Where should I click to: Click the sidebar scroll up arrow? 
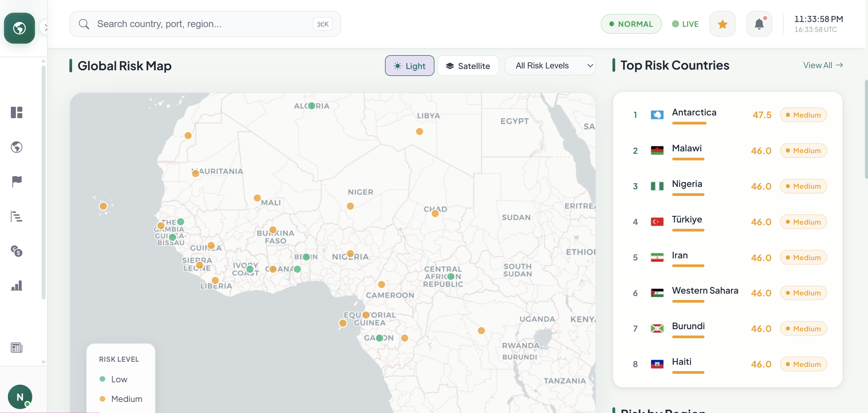pos(43,61)
